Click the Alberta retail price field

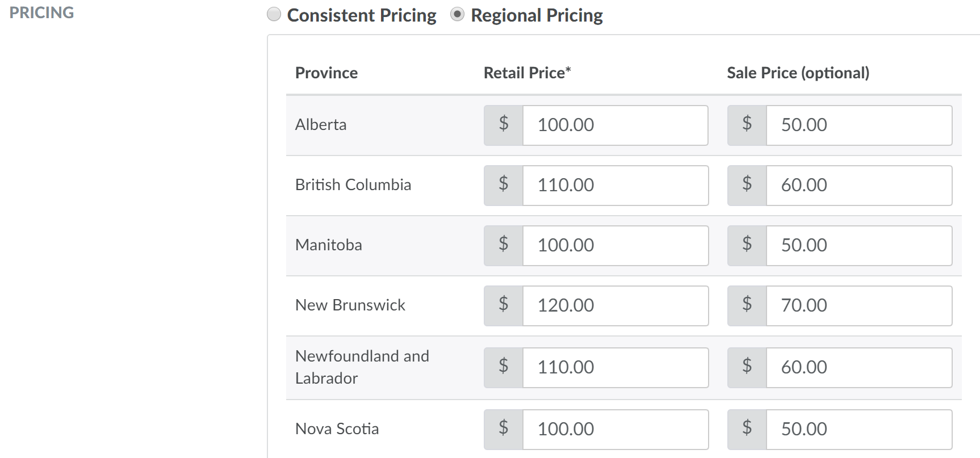coord(615,125)
